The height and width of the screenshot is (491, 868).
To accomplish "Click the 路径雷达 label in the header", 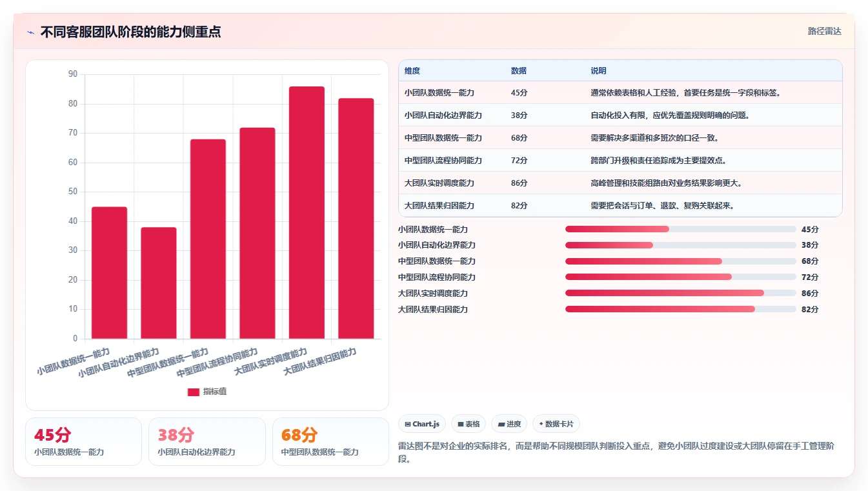I will click(x=824, y=31).
